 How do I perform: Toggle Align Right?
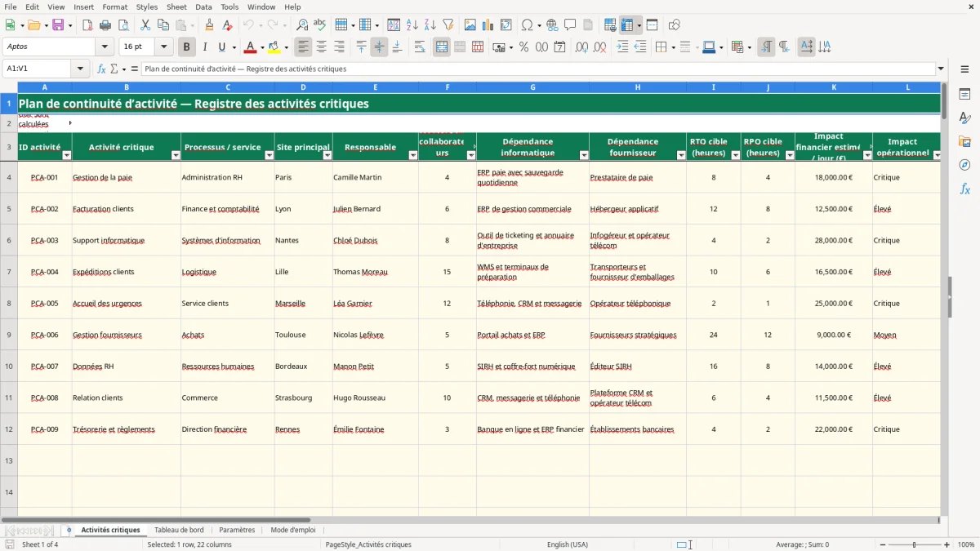pos(339,47)
